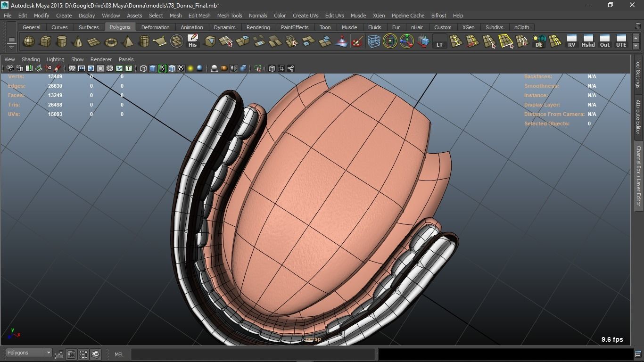
Task: Click the His (delete history) shelf button
Action: tap(192, 41)
